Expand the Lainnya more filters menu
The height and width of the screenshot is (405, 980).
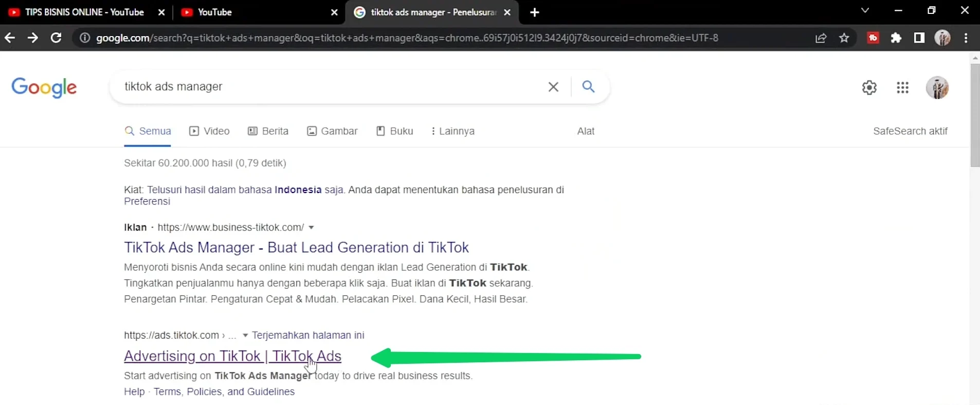[x=452, y=131]
